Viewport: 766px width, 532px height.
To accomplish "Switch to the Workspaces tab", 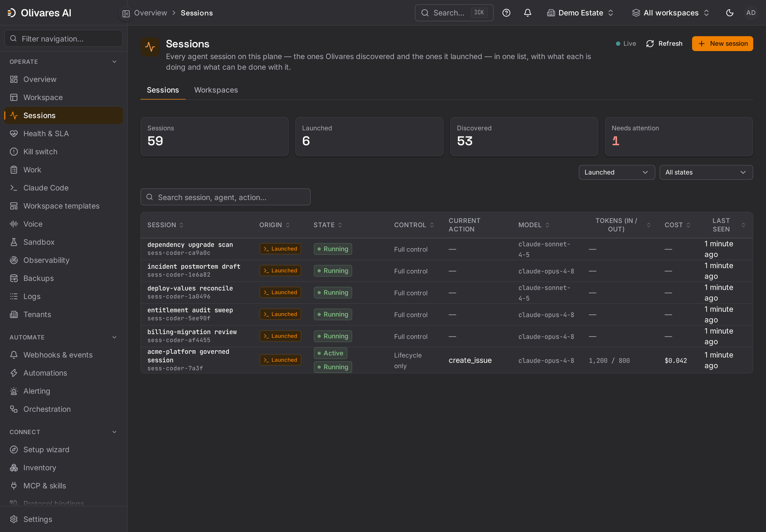I will [x=216, y=90].
